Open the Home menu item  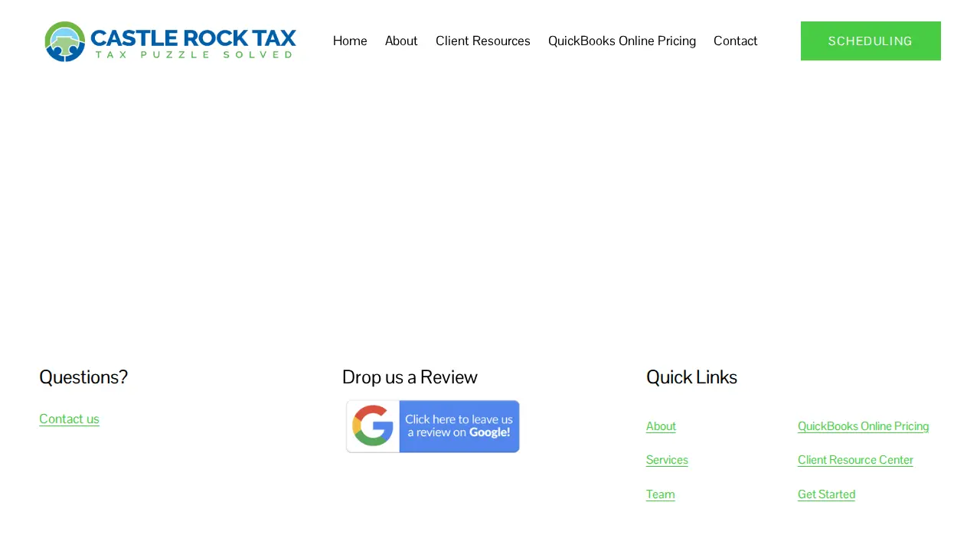350,41
